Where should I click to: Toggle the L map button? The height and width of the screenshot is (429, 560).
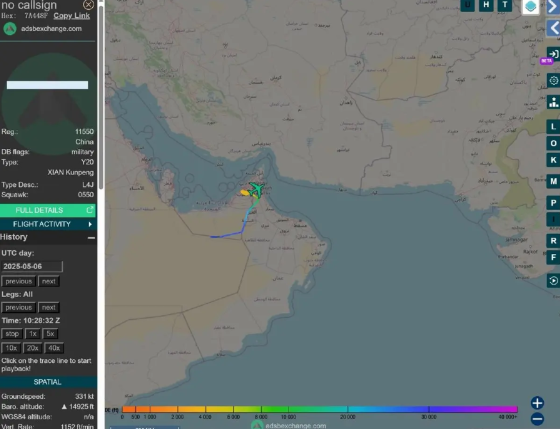[x=553, y=127]
